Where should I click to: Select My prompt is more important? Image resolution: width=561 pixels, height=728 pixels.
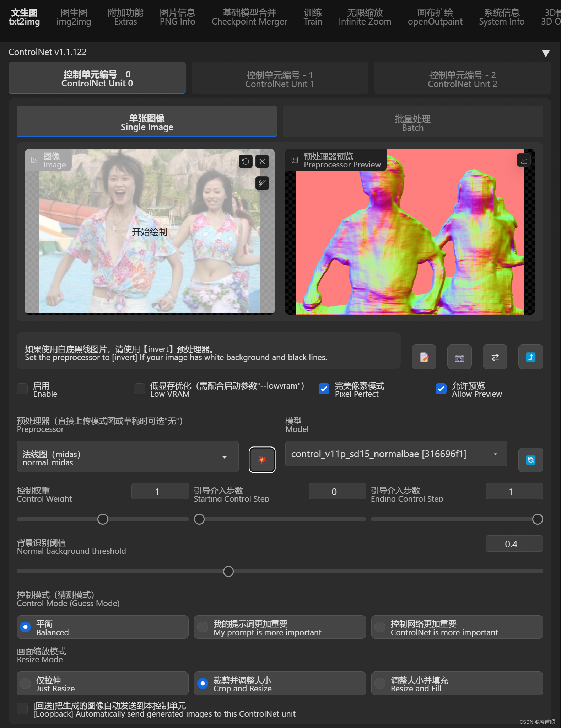[x=280, y=627]
